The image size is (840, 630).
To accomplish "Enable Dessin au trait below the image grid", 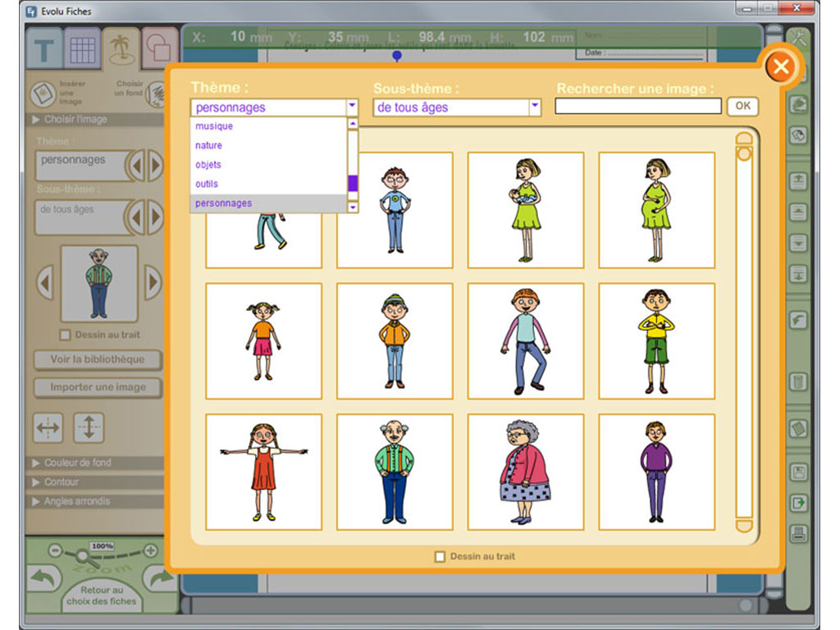I will coord(440,557).
